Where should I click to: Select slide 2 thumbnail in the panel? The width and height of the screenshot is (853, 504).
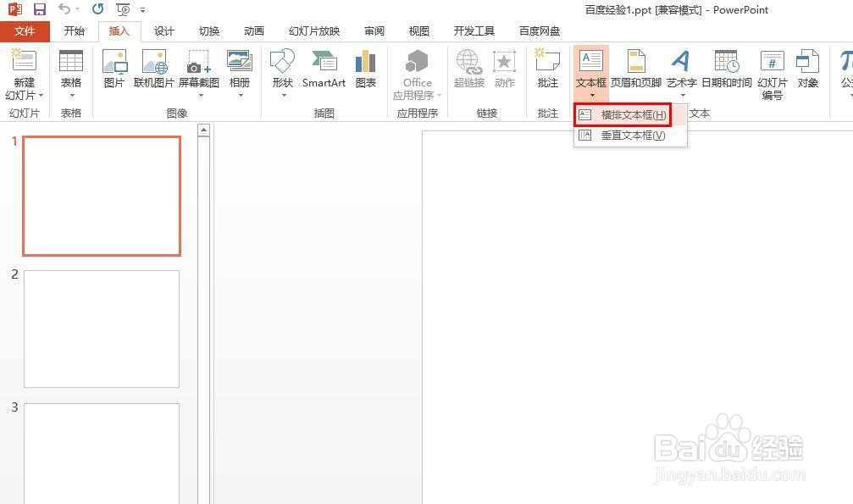(x=101, y=329)
